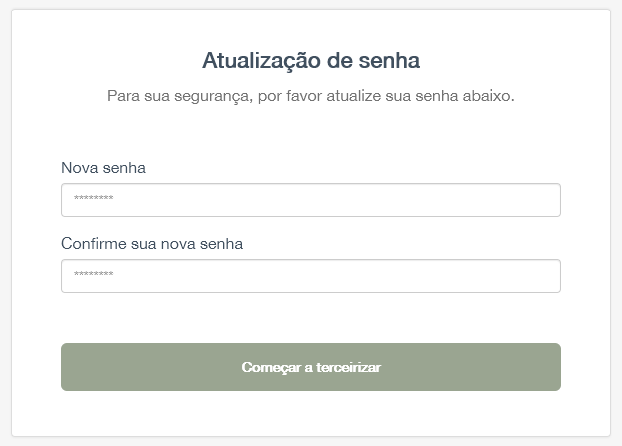Click the "Começar a terceirizar" button text

pos(311,367)
